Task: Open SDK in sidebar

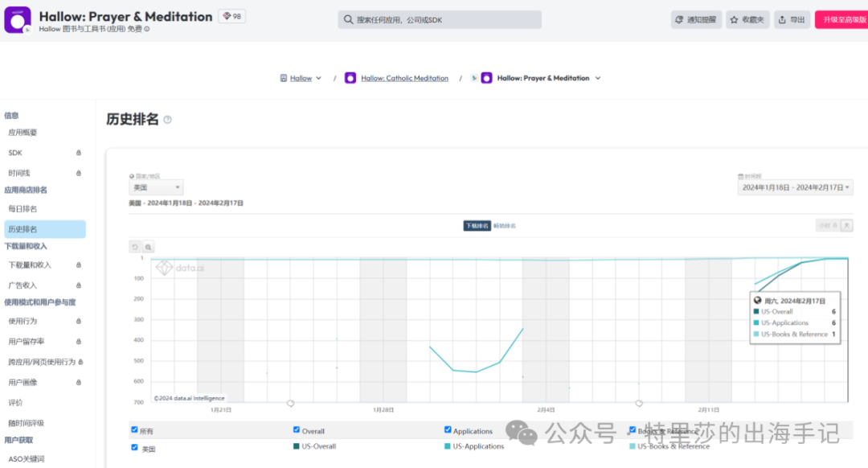Action: pos(15,153)
